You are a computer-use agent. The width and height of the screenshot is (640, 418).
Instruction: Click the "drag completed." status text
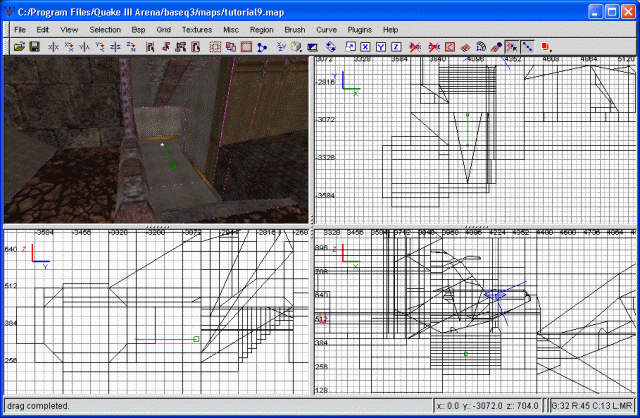click(38, 406)
